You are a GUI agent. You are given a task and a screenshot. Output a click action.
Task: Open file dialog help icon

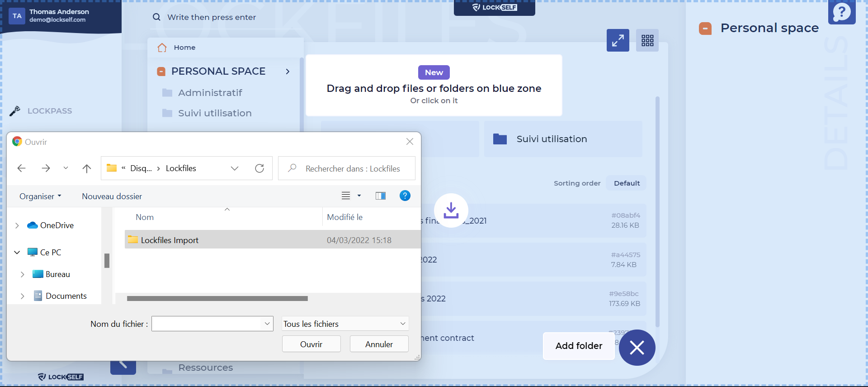click(405, 196)
